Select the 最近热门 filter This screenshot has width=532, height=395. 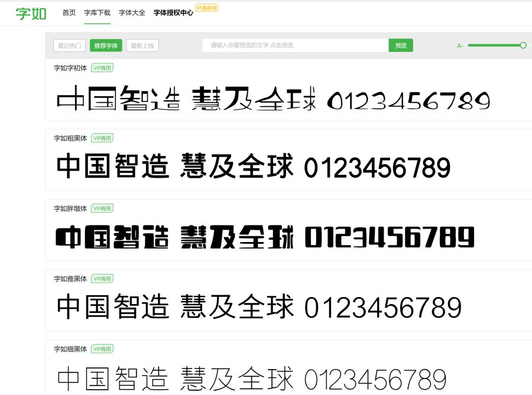(x=69, y=45)
